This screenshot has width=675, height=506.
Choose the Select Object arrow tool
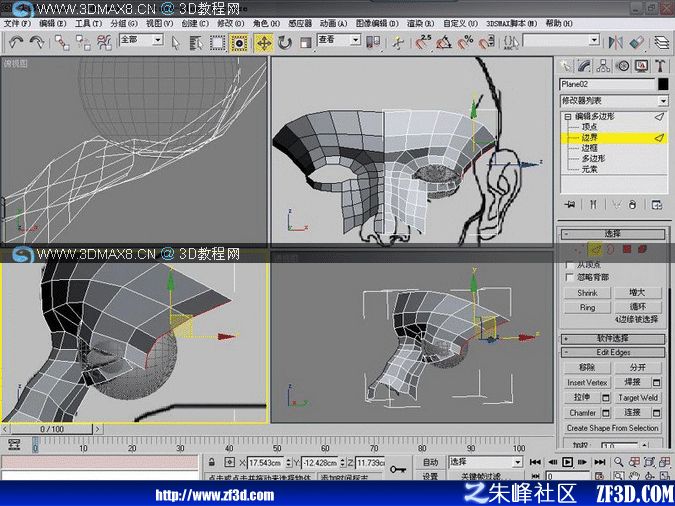tap(175, 43)
